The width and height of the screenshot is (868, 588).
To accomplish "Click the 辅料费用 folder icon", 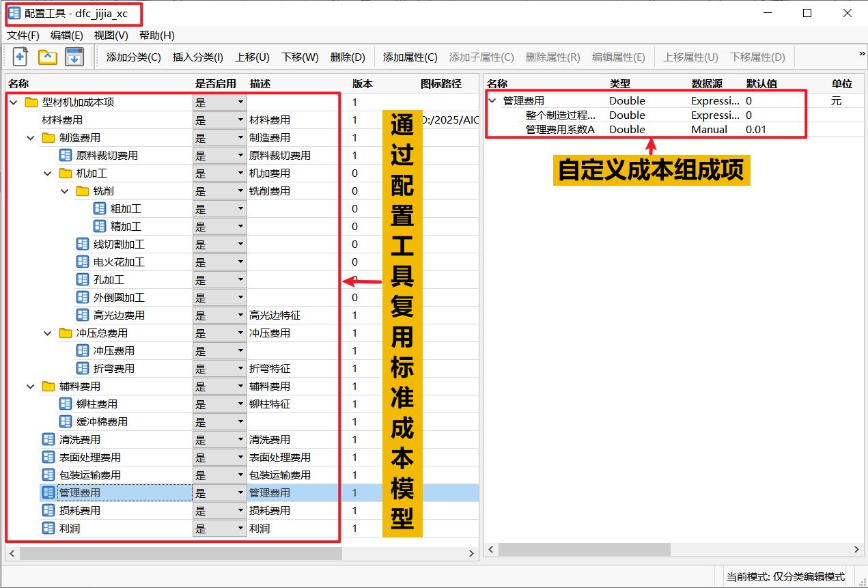I will coord(48,387).
